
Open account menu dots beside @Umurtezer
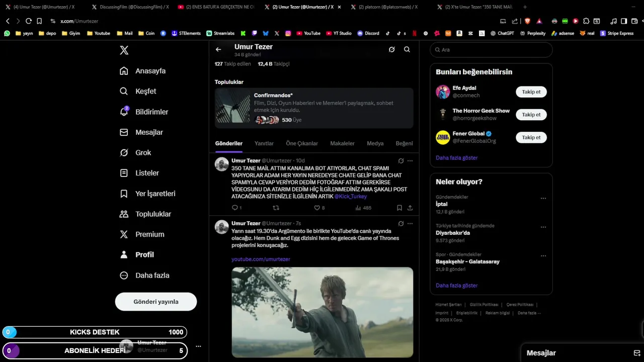click(198, 346)
